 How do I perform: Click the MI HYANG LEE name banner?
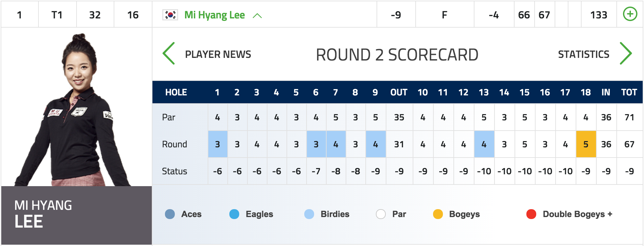coord(77,215)
